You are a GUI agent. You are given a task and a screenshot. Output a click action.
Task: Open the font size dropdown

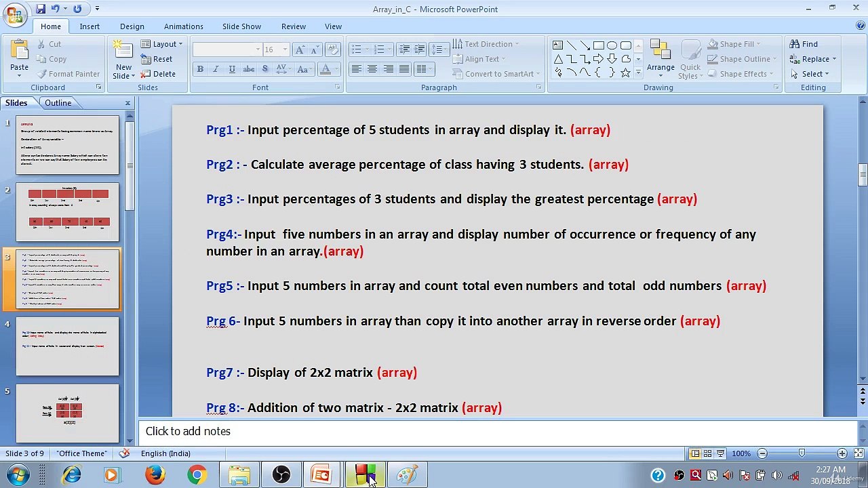coord(285,49)
